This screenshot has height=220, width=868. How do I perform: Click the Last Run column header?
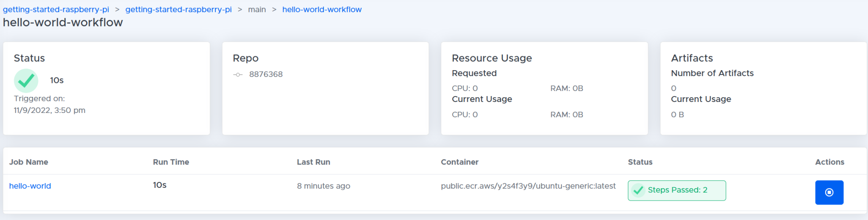coord(313,162)
